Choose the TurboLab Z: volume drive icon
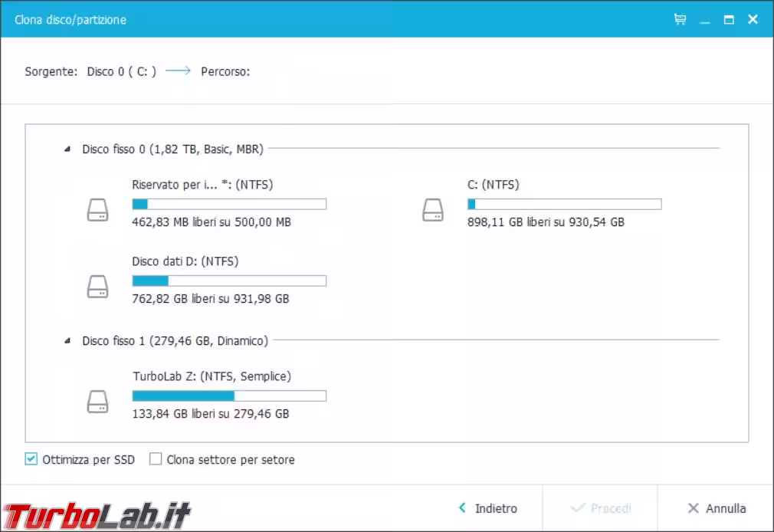Viewport: 774px width, 532px height. [97, 402]
